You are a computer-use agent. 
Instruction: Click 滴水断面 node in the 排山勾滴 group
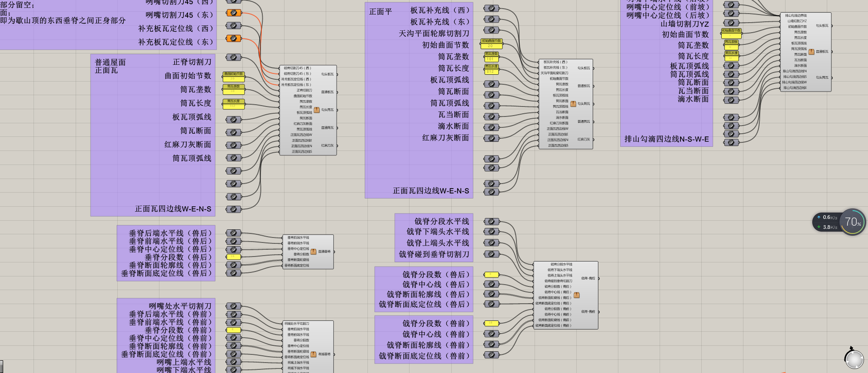click(x=731, y=99)
